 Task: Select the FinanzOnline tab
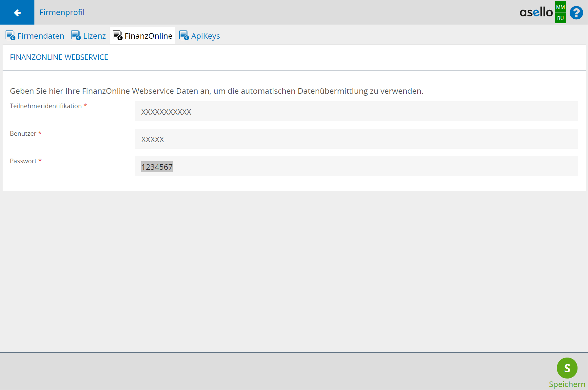(x=148, y=36)
